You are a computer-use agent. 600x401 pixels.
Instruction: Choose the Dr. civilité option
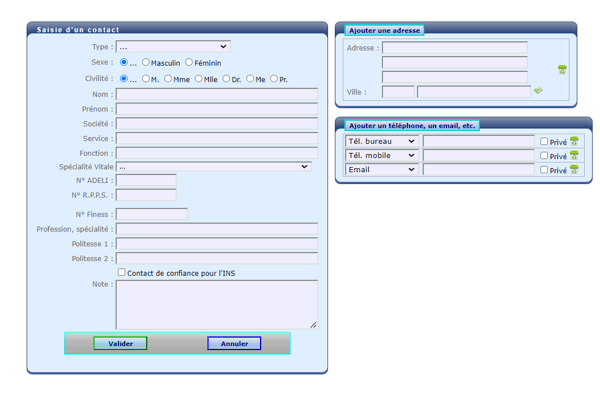tap(226, 78)
